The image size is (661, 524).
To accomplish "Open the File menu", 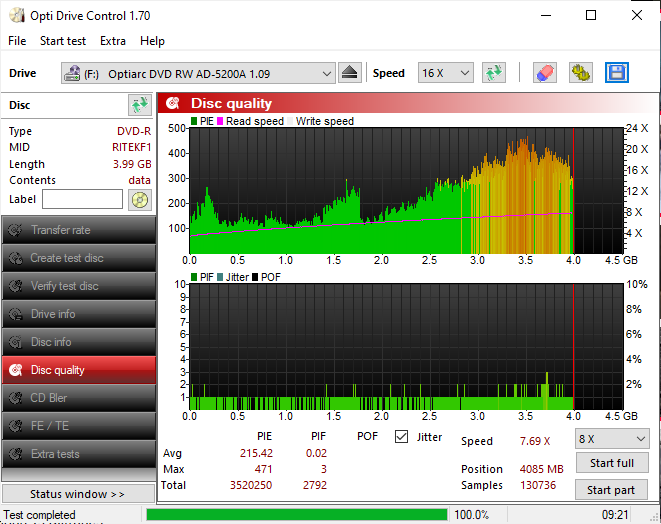I will point(17,41).
